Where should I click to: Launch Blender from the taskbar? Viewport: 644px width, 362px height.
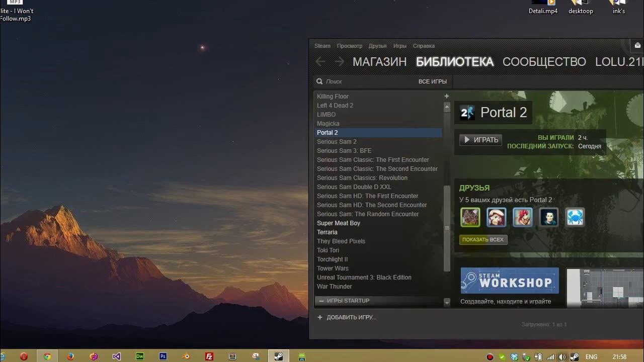pos(186,356)
